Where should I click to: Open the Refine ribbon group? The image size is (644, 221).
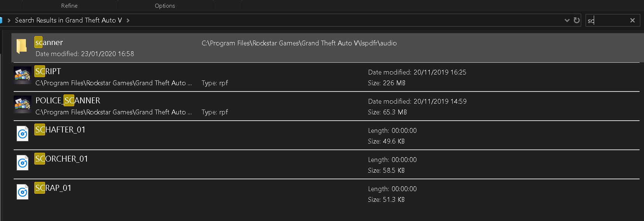pyautogui.click(x=69, y=6)
